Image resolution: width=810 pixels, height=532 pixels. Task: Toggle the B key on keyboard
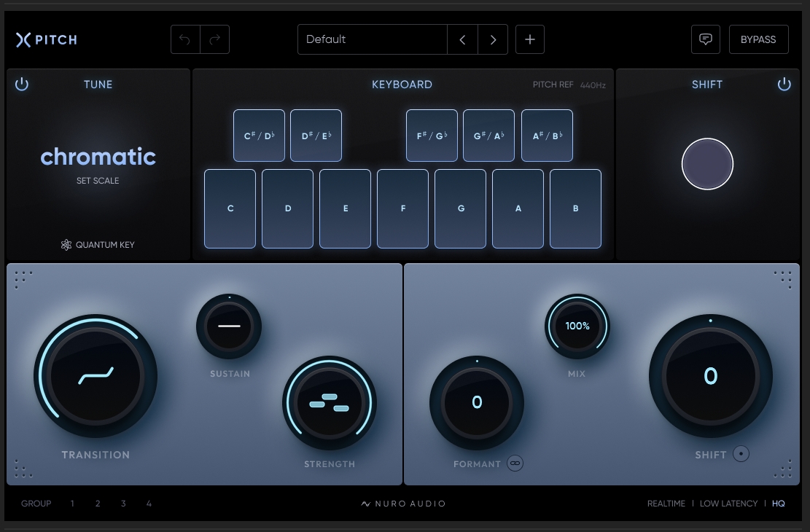coord(575,208)
